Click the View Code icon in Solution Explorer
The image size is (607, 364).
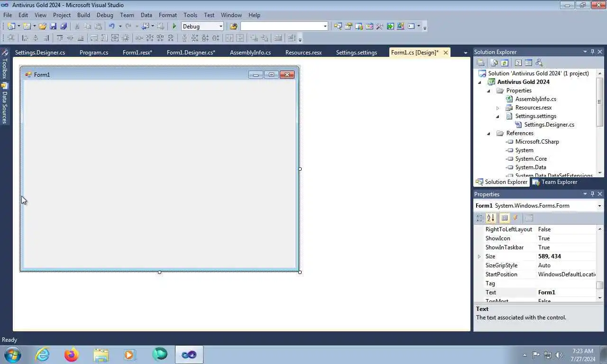coord(518,63)
